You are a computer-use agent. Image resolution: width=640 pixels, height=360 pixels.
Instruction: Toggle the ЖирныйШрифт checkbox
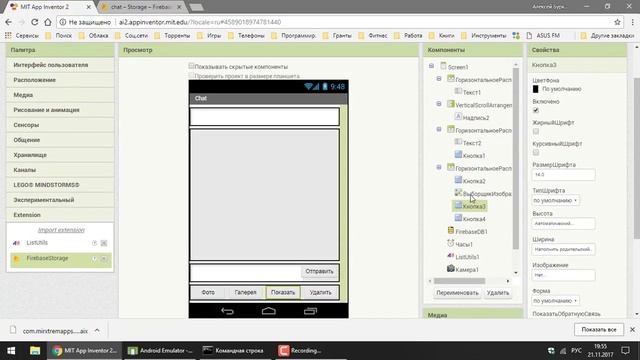click(536, 131)
